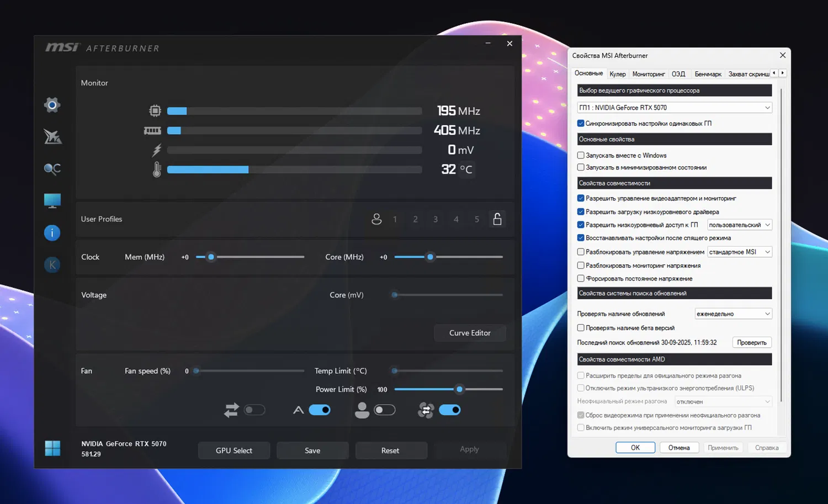Uncheck Синхронизировать настройки одинаковых ГП
The image size is (828, 504).
click(581, 124)
